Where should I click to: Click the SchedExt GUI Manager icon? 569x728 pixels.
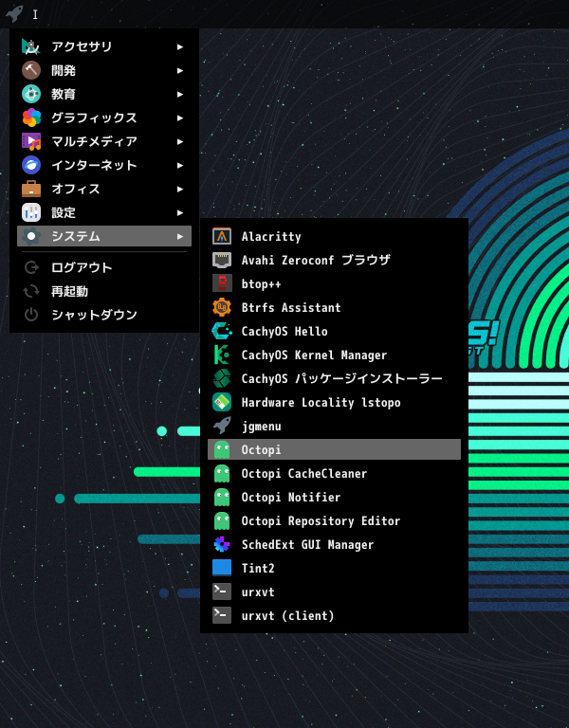click(x=222, y=544)
